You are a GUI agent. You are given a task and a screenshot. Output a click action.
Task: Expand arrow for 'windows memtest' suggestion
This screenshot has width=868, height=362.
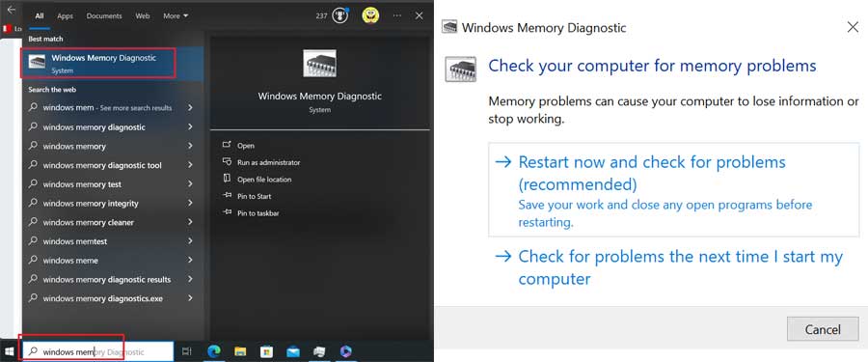tap(190, 240)
